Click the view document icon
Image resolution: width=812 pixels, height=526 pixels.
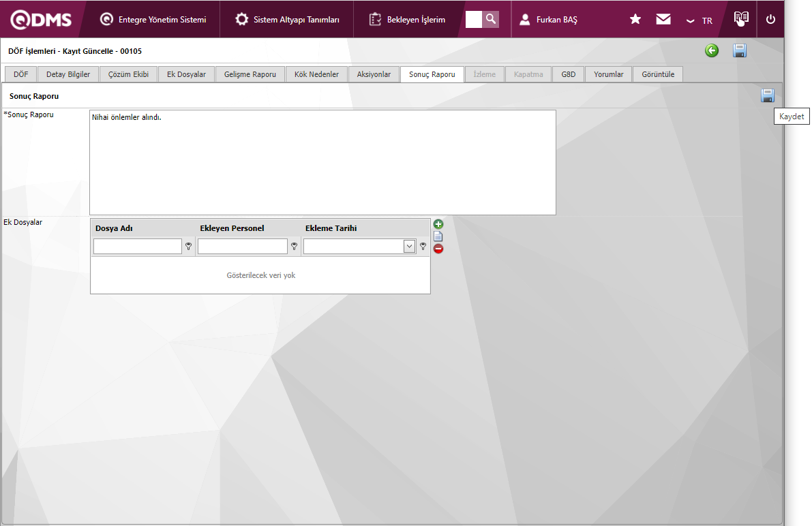[x=438, y=236]
